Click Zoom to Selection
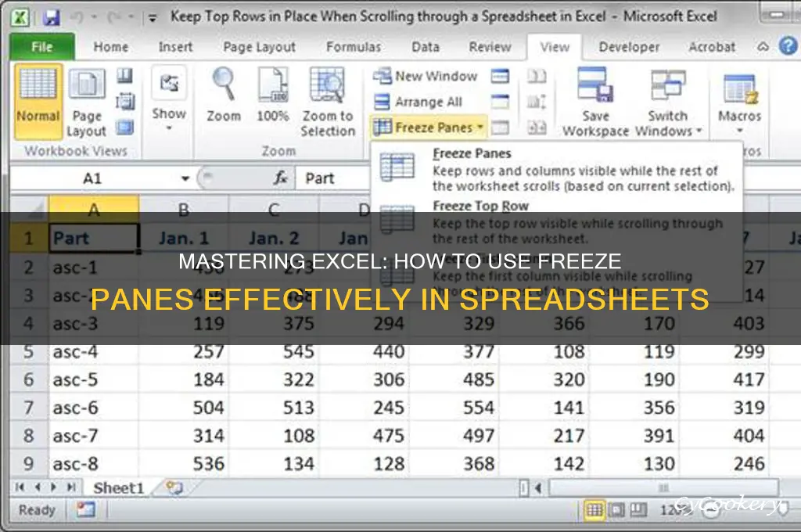 pyautogui.click(x=328, y=102)
